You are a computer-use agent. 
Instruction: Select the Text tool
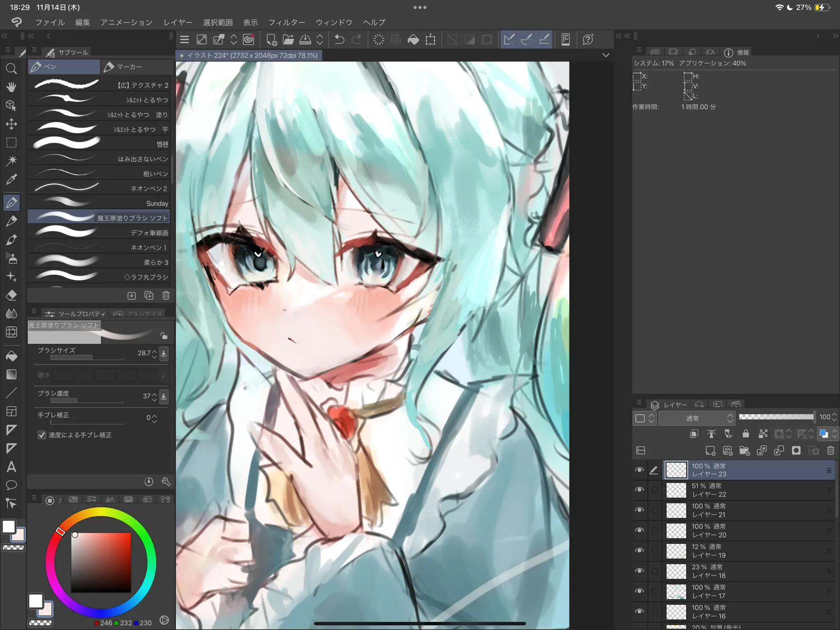(11, 467)
